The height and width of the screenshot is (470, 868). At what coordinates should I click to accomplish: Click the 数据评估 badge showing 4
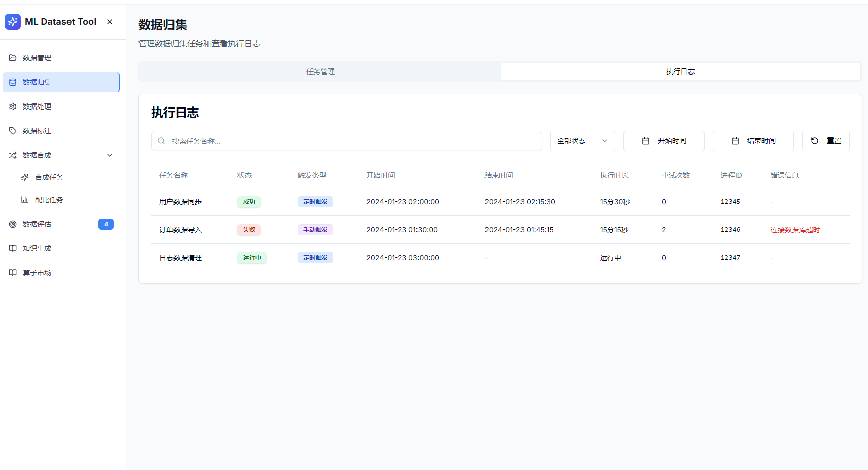[x=106, y=224]
